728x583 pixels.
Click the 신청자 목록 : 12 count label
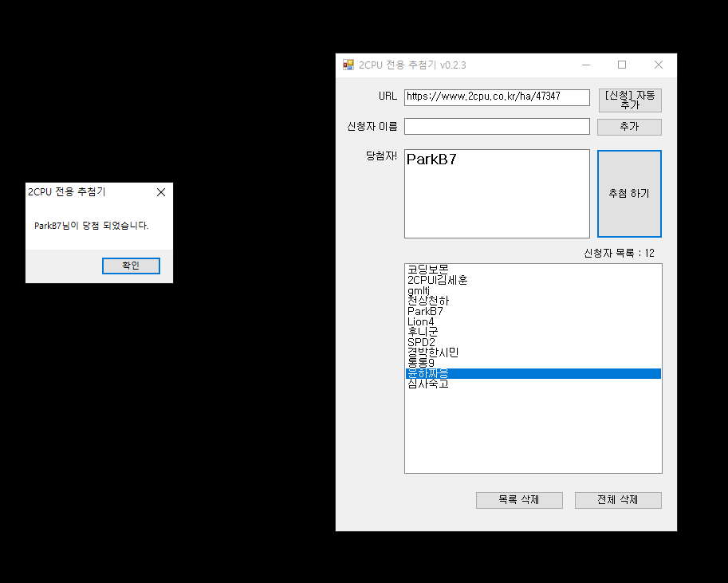point(619,253)
